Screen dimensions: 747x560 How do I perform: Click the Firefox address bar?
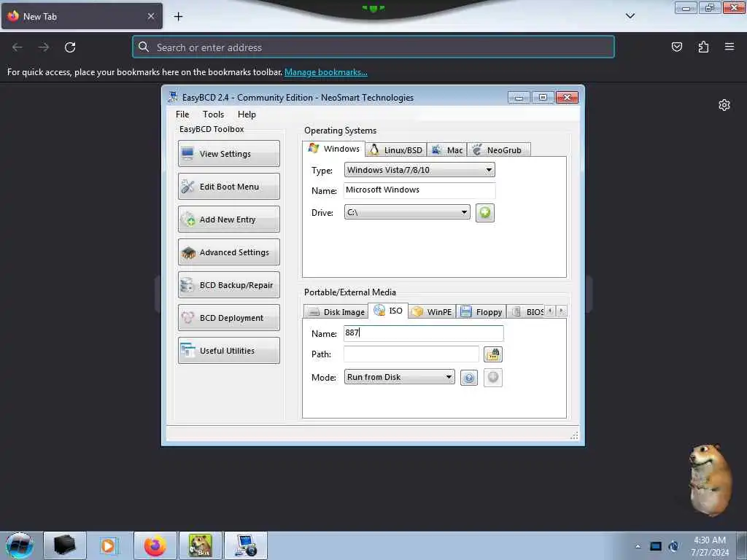point(373,47)
